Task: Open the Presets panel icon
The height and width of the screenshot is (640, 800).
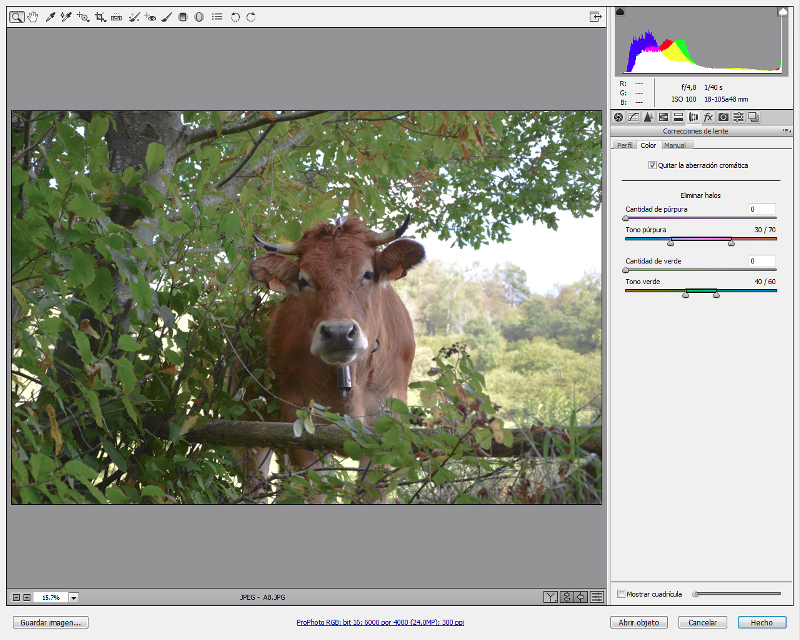Action: [738, 117]
